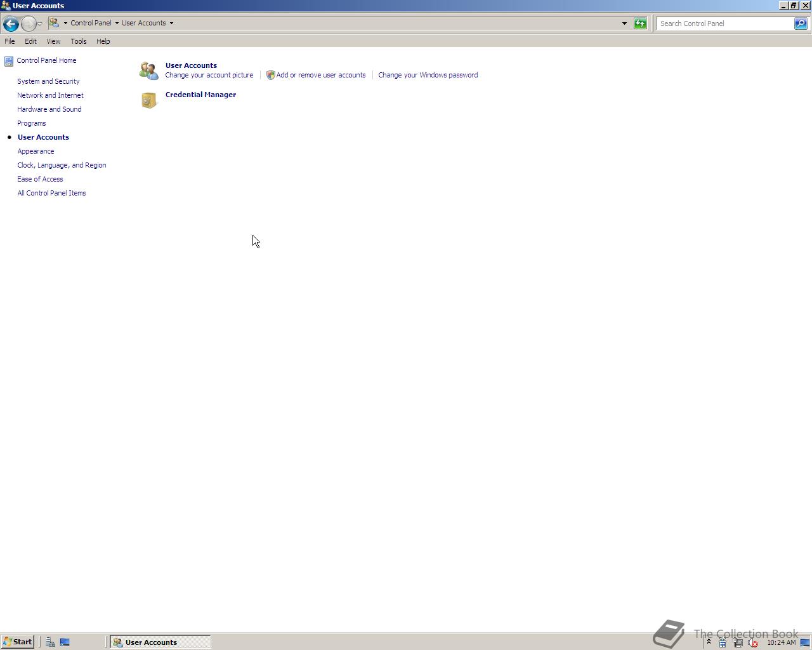Go to Control Panel Home link

(x=46, y=60)
